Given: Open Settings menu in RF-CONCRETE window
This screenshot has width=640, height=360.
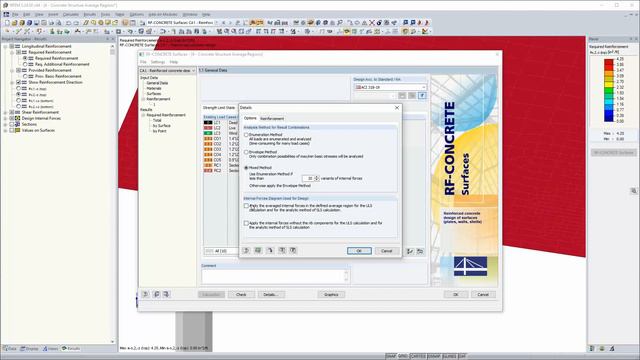Looking at the screenshot, I should click(158, 62).
